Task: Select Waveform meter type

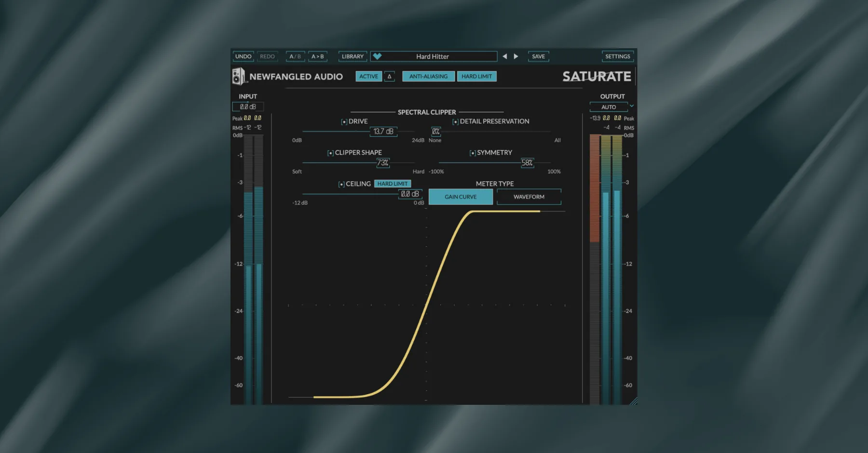Action: [x=529, y=197]
